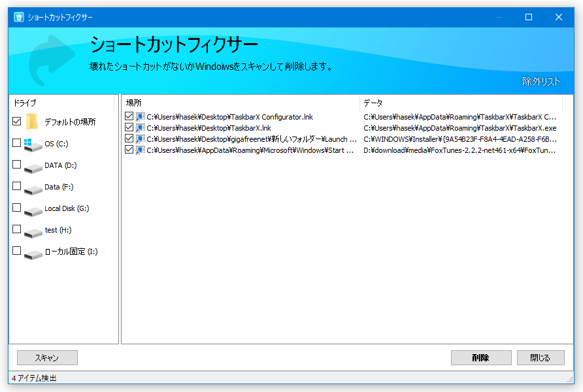Select the デフォルトの場所 label
Viewport: 583px width, 392px height.
tap(70, 122)
